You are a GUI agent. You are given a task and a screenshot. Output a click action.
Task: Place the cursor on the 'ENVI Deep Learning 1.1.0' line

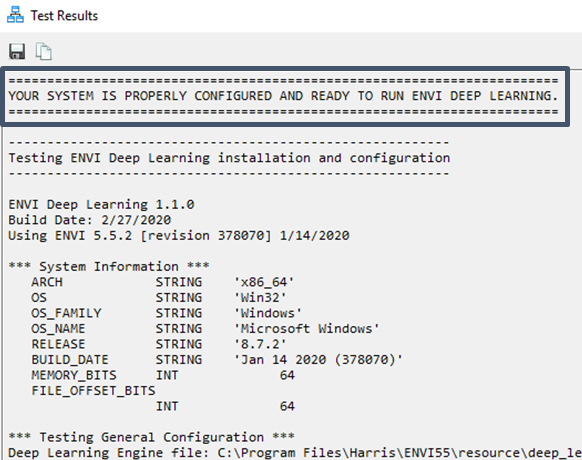pyautogui.click(x=101, y=205)
